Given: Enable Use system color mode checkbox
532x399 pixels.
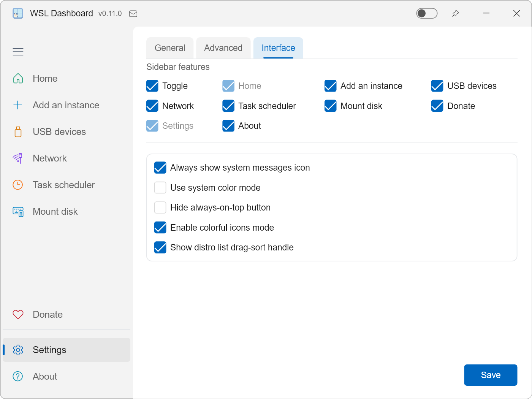Looking at the screenshot, I should coord(160,188).
